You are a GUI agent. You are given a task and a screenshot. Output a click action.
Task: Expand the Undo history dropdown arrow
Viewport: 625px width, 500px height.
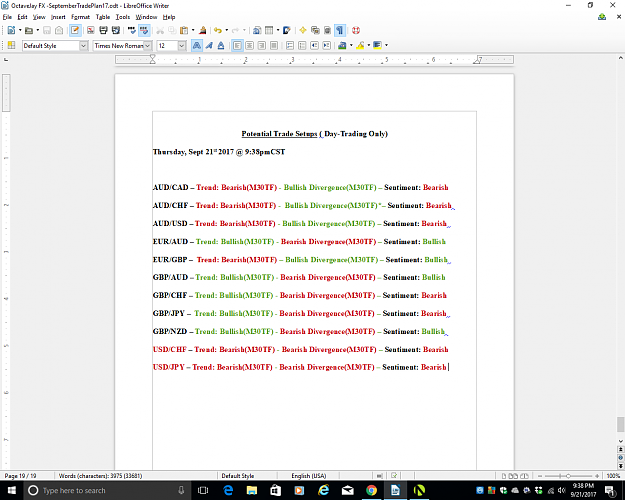pyautogui.click(x=227, y=30)
